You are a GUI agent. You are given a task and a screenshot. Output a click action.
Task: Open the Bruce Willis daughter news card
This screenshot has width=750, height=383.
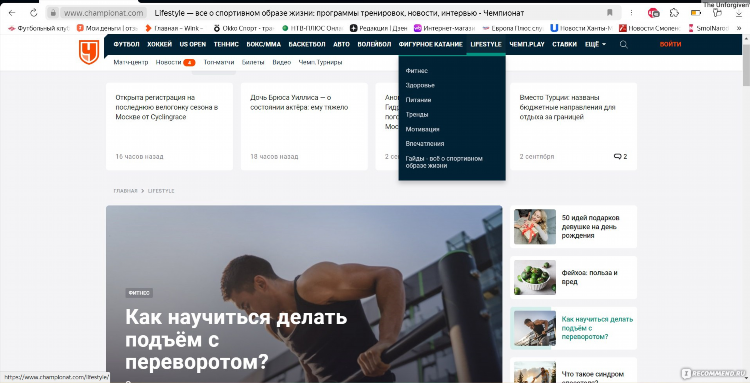304,126
